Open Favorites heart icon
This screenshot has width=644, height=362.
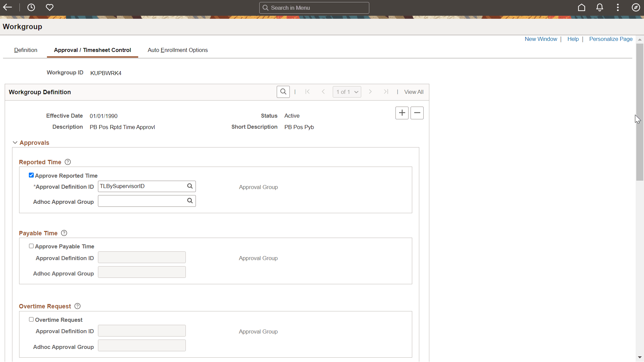tap(50, 7)
